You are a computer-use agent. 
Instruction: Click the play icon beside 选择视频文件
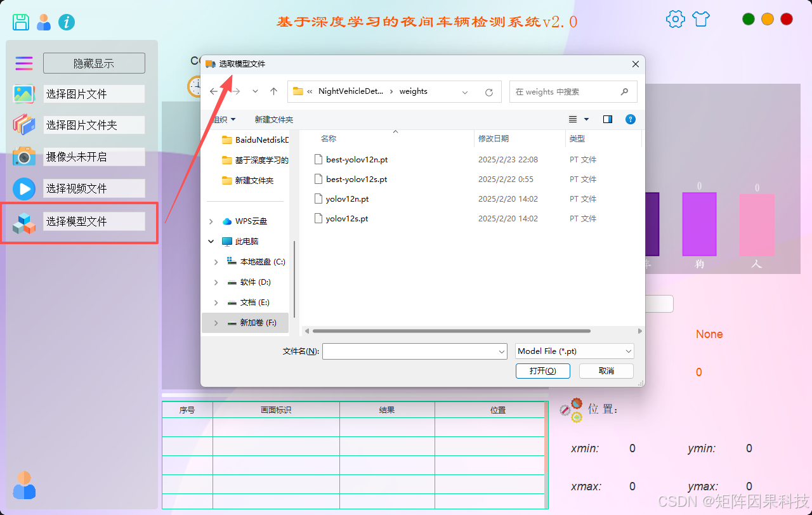click(24, 188)
